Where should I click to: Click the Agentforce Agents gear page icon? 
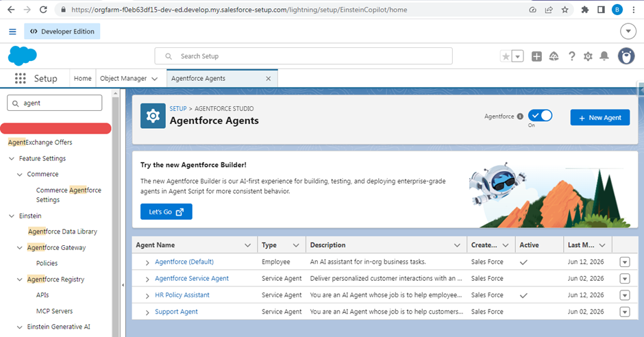tap(153, 116)
